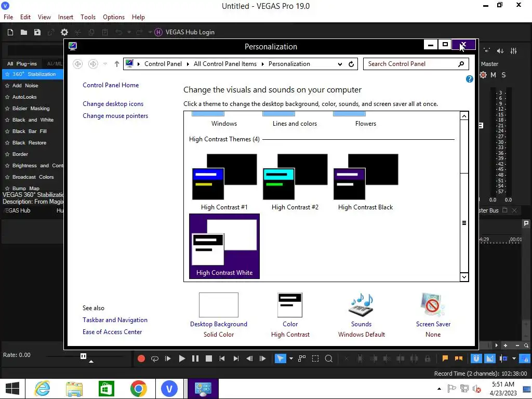Expand the Control Panel breadcrumb arrow

coord(188,64)
